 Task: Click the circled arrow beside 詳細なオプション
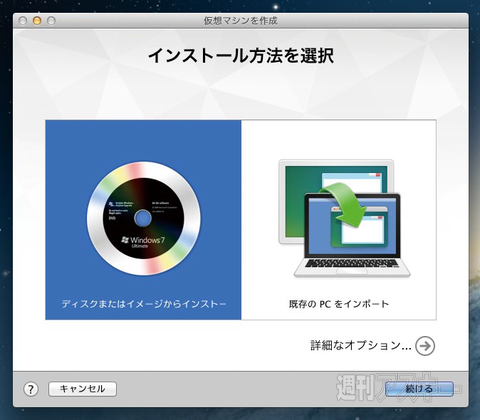pyautogui.click(x=425, y=346)
